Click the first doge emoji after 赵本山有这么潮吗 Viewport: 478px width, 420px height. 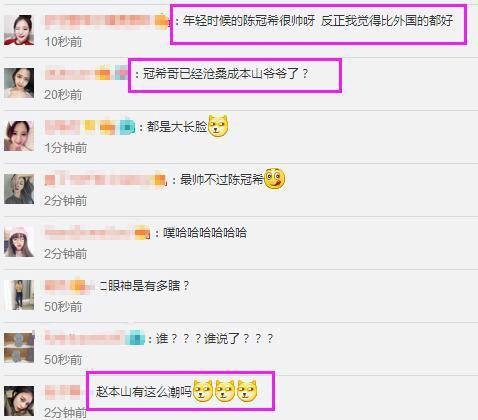tap(203, 391)
